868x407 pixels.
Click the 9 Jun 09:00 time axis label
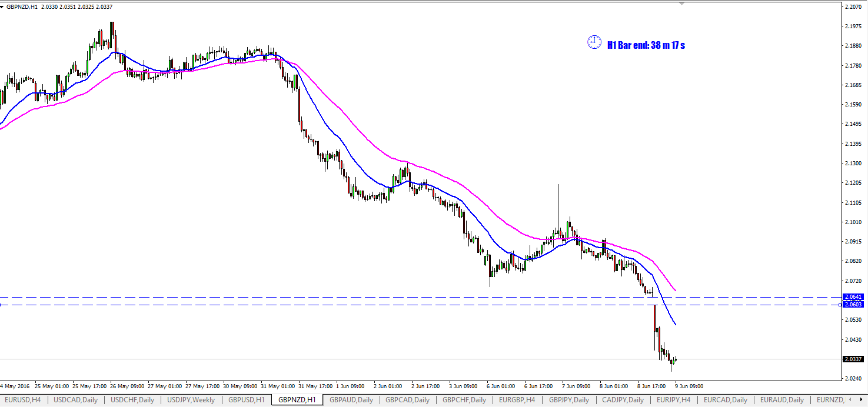689,386
